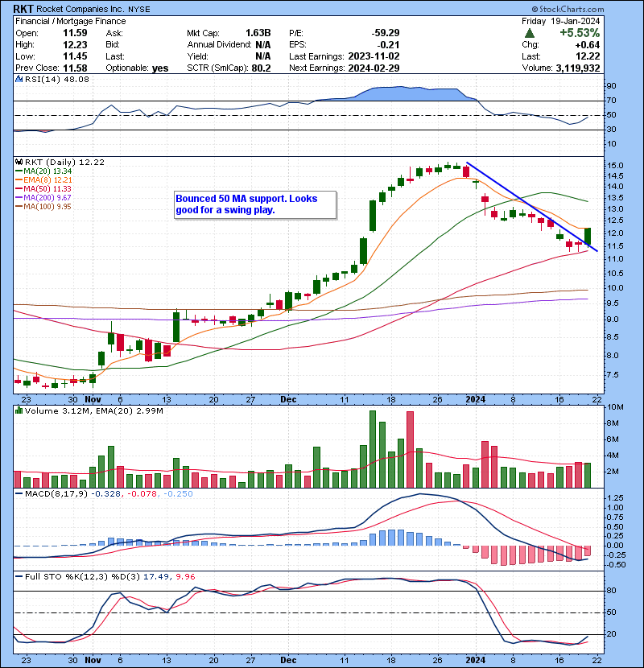
Task: Click the tallest red volume bar
Action: [x=410, y=449]
